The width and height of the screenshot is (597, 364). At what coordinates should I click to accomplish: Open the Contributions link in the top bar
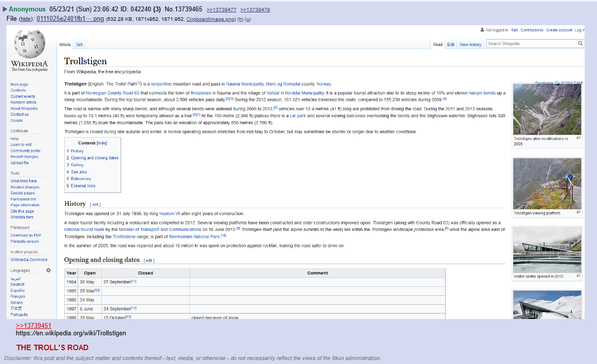(532, 30)
